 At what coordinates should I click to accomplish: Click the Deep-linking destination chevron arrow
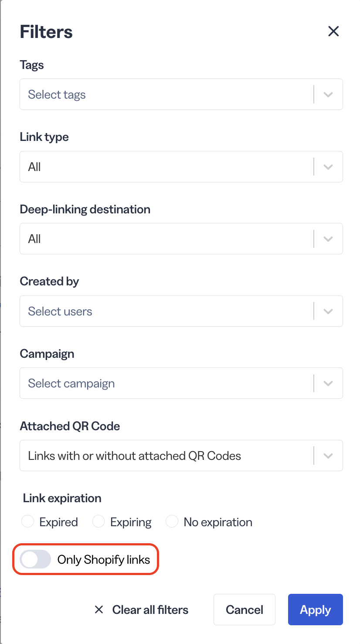coord(328,239)
